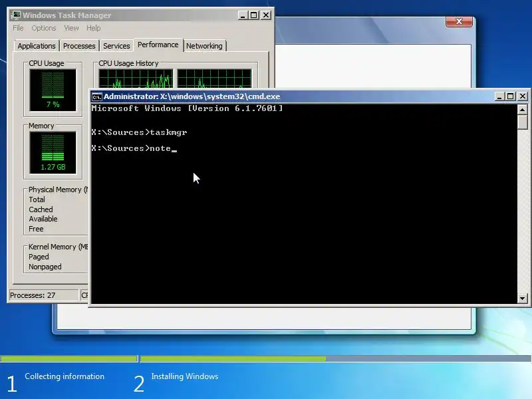The height and width of the screenshot is (399, 532).
Task: Click the 'Paged' kernel memory label
Action: [39, 257]
